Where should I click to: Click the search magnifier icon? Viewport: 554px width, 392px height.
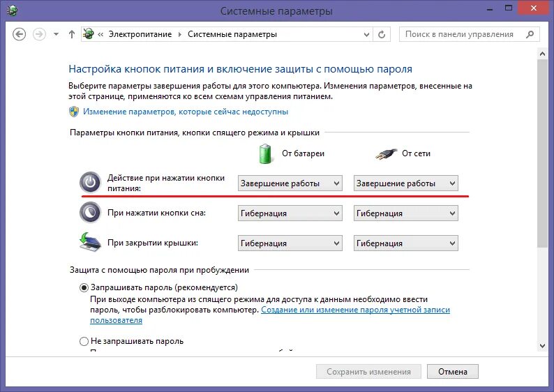(530, 34)
